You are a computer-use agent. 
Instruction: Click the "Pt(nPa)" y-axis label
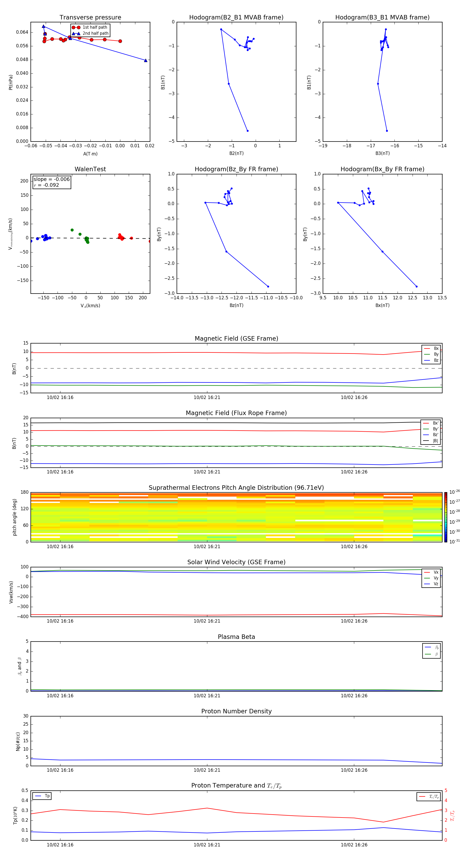point(11,82)
